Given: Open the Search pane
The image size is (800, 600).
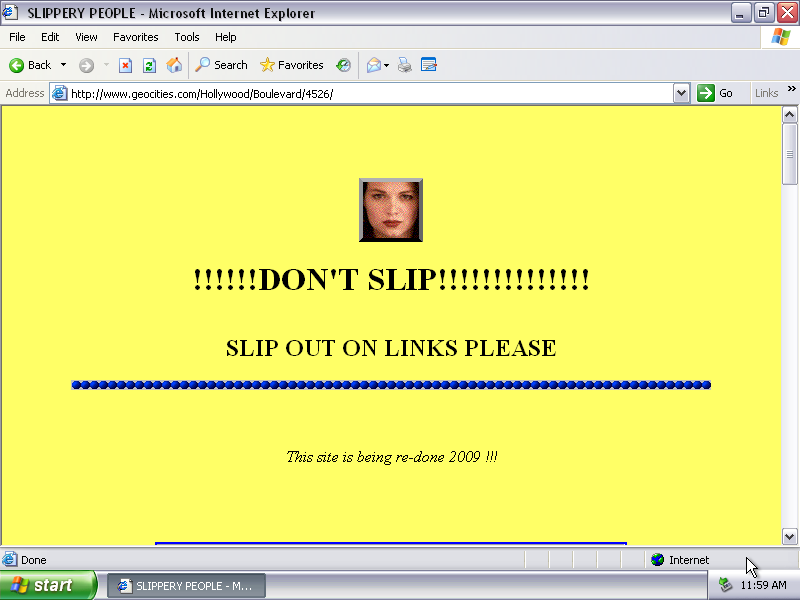Looking at the screenshot, I should [x=221, y=65].
